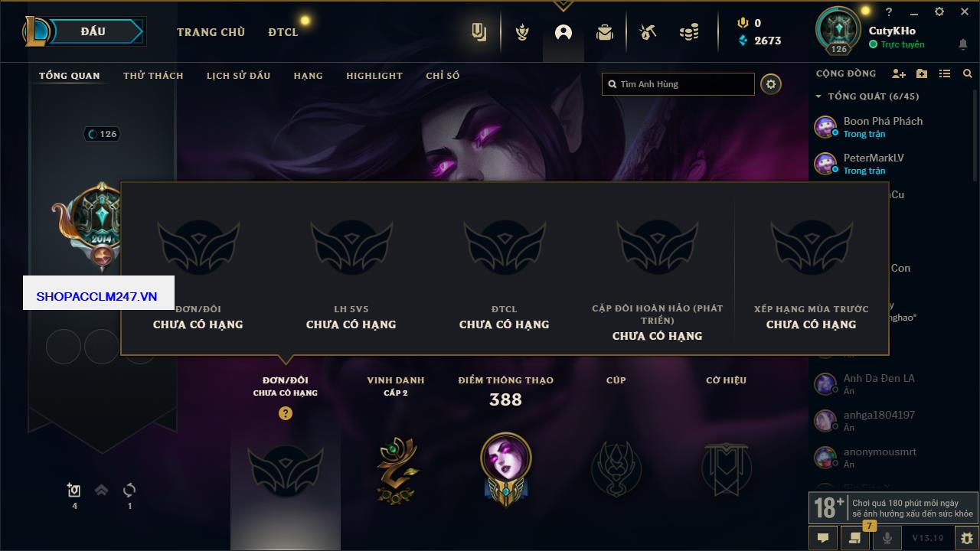Screen dimensions: 980x551
Task: Click the friends list scrollbar
Action: (x=975, y=135)
